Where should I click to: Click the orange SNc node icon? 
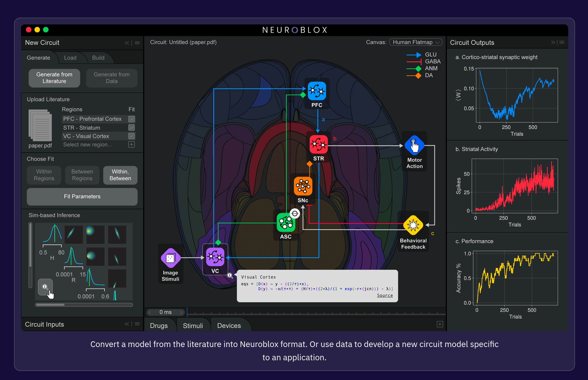coord(303,186)
